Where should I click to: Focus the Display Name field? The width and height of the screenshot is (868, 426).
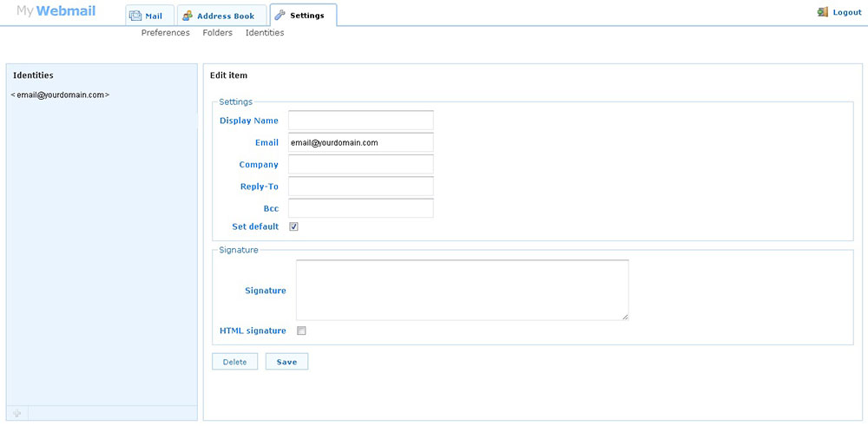point(360,121)
